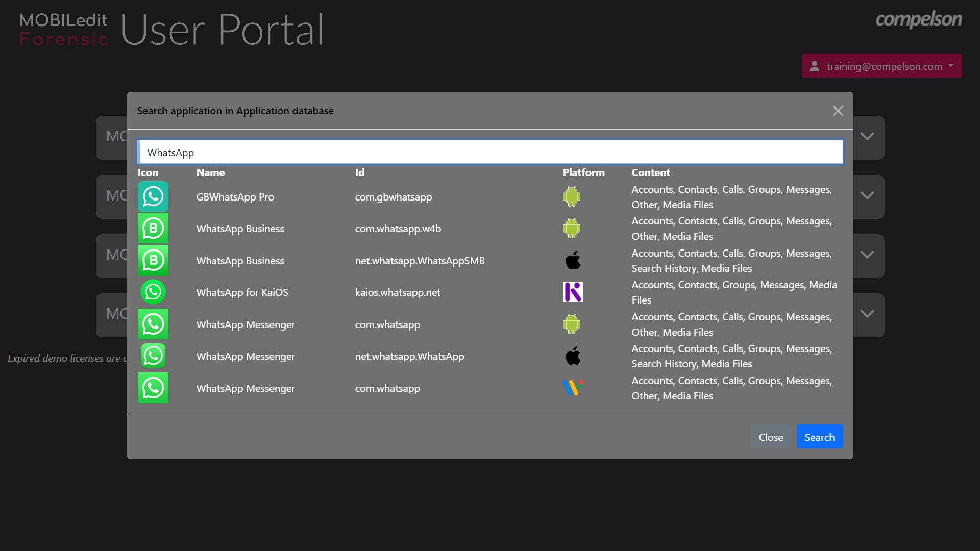This screenshot has width=980, height=551.
Task: Click the WhatsApp Messenger icon in the net.whatsapp.WhatsApp row
Action: tap(153, 356)
